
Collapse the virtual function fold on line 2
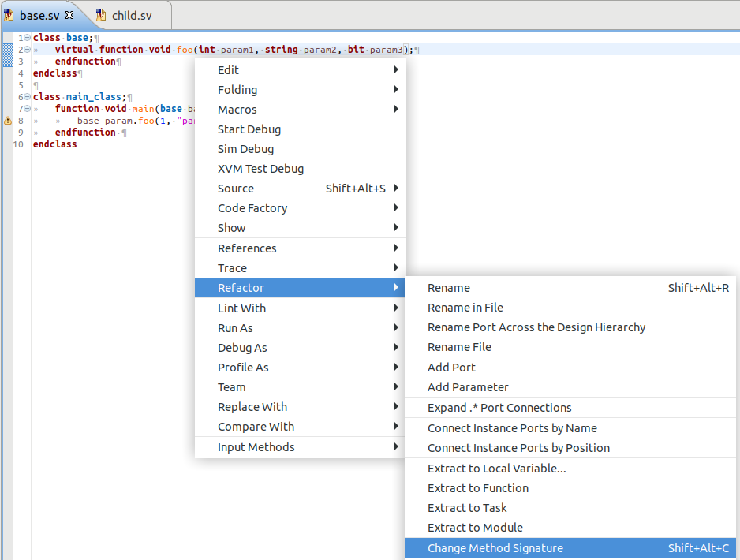(28, 50)
